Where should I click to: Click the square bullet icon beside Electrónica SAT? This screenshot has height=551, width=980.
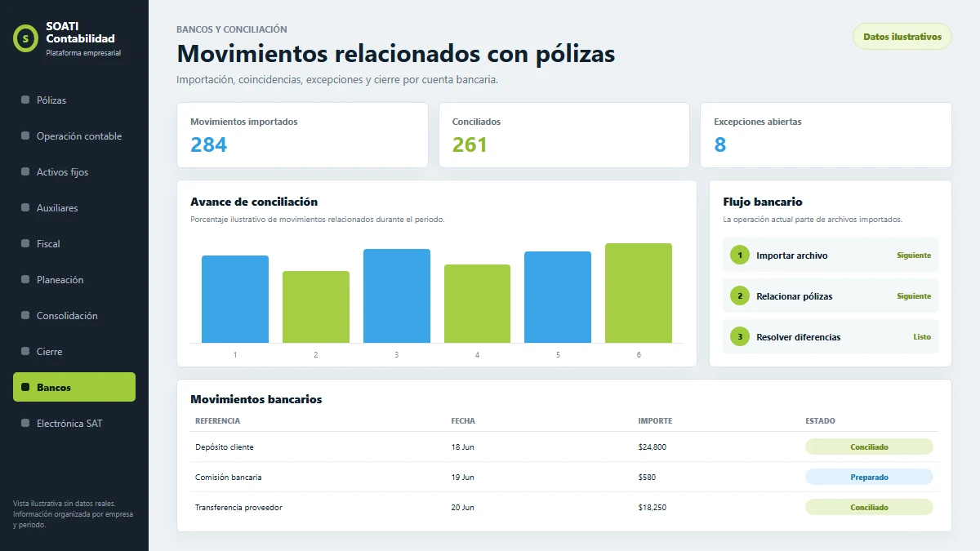coord(25,424)
